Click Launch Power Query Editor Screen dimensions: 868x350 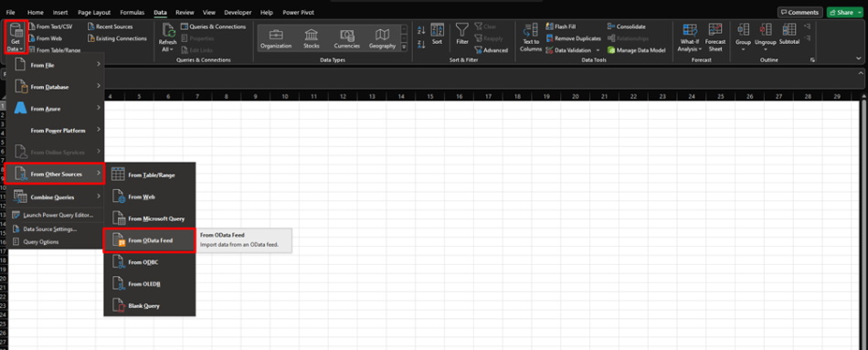57,215
